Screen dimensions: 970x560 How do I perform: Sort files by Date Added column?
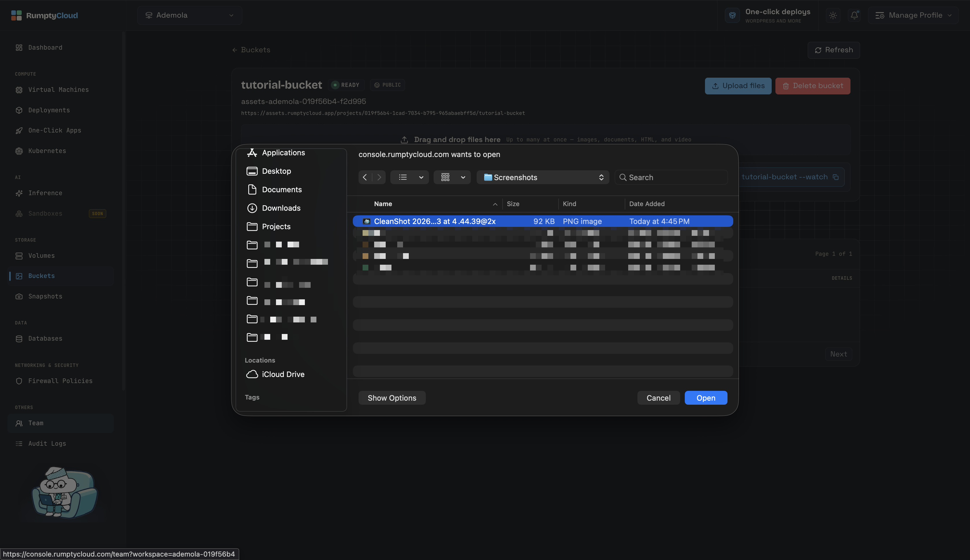647,204
